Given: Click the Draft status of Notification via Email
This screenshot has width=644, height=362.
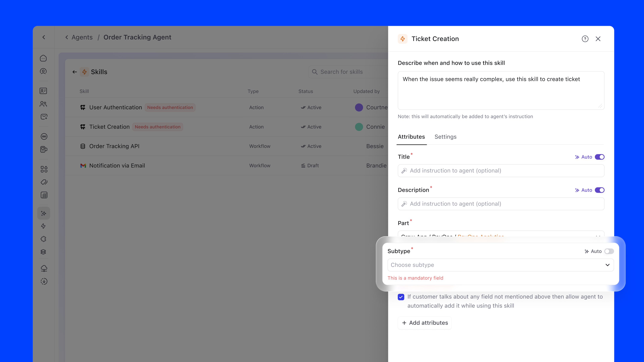Looking at the screenshot, I should click(x=310, y=166).
